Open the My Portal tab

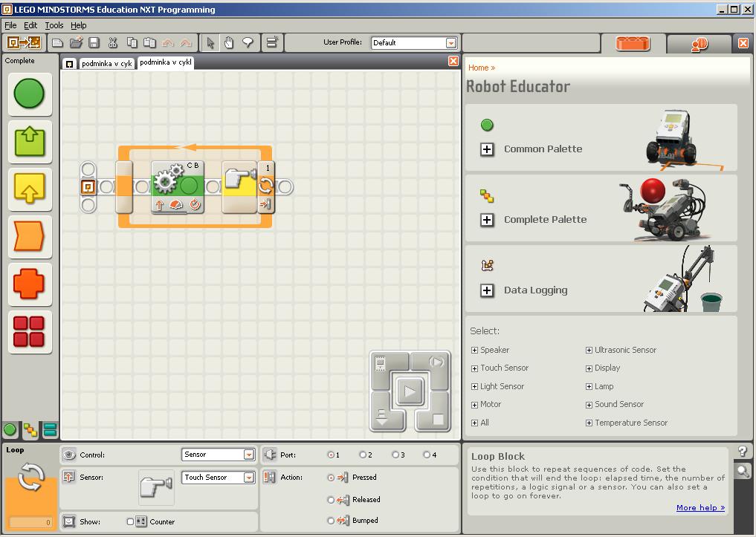[x=700, y=45]
